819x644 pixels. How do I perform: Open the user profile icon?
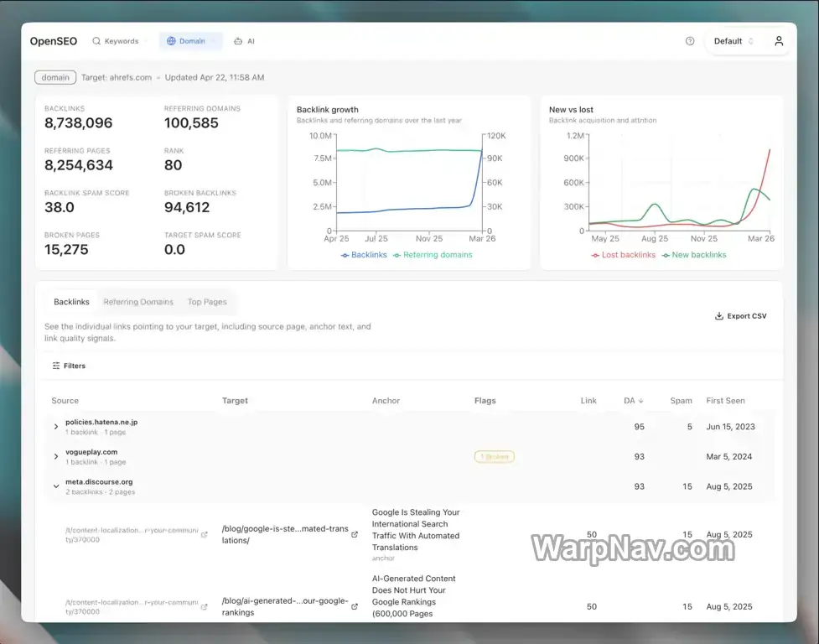(x=778, y=41)
